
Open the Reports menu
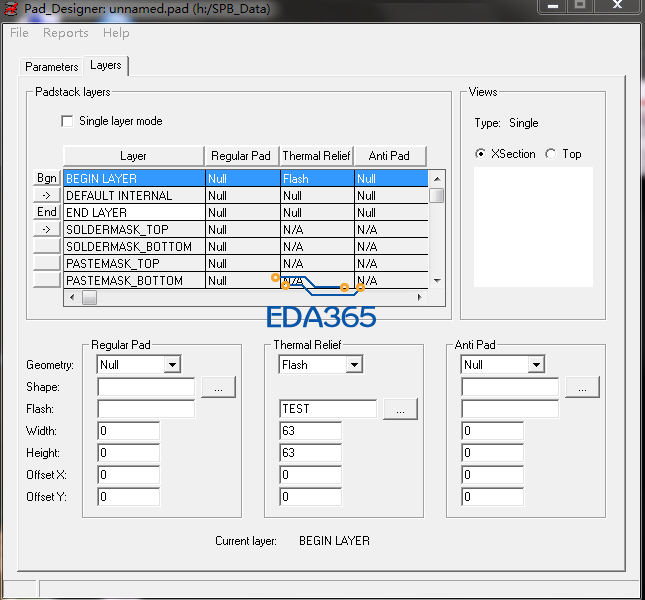pyautogui.click(x=66, y=33)
